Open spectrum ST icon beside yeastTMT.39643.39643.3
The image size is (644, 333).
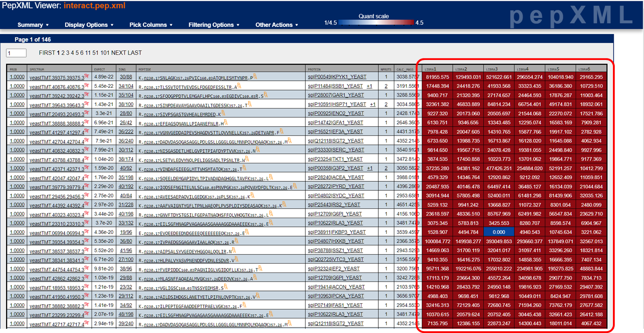(x=86, y=103)
